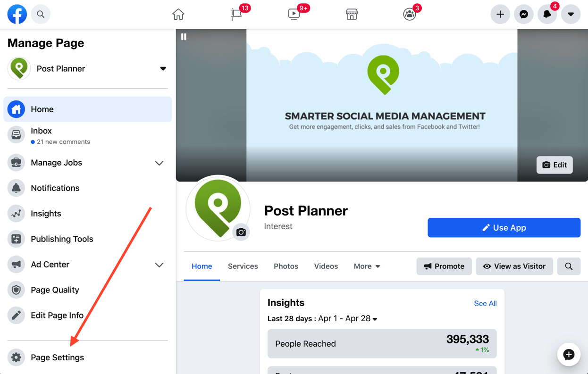The image size is (588, 374).
Task: Click the floating new message plus button
Action: click(x=569, y=355)
